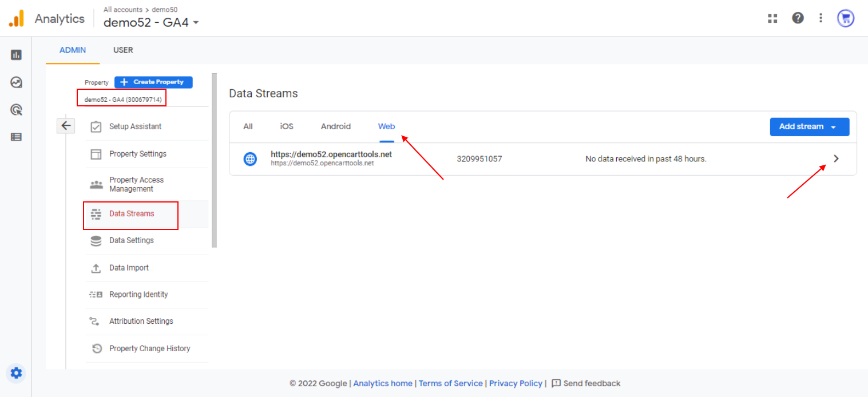Click the property column vertical scrollbar
Viewport: 868px width, 397px height.
pos(215,160)
